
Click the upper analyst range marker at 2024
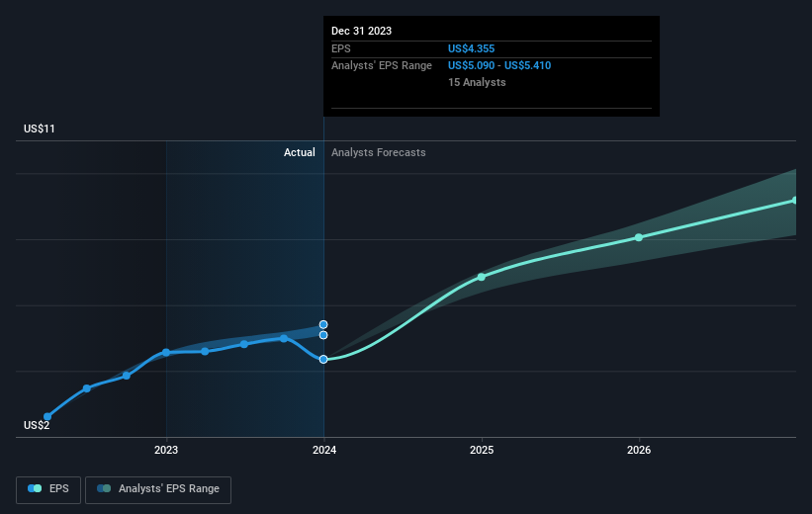pos(323,324)
